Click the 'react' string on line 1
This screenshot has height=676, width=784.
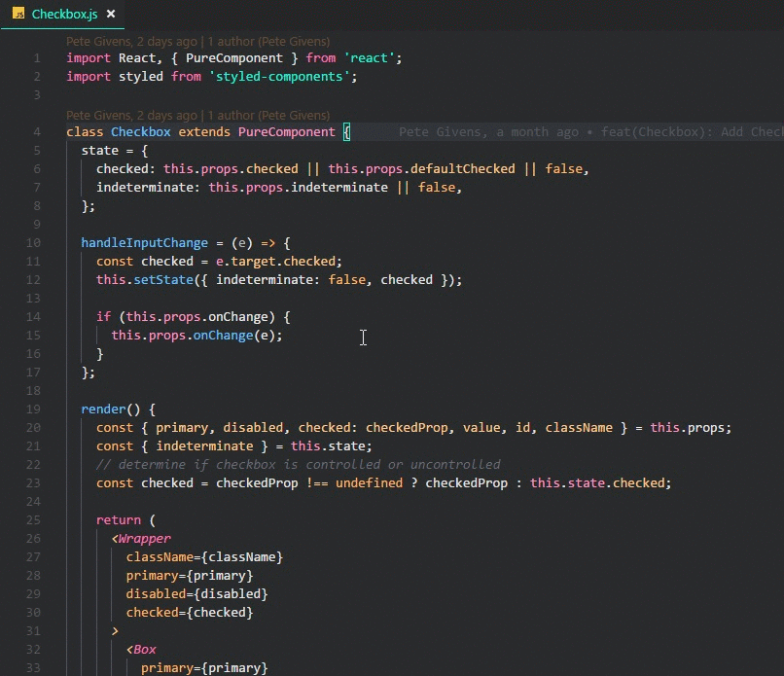369,58
